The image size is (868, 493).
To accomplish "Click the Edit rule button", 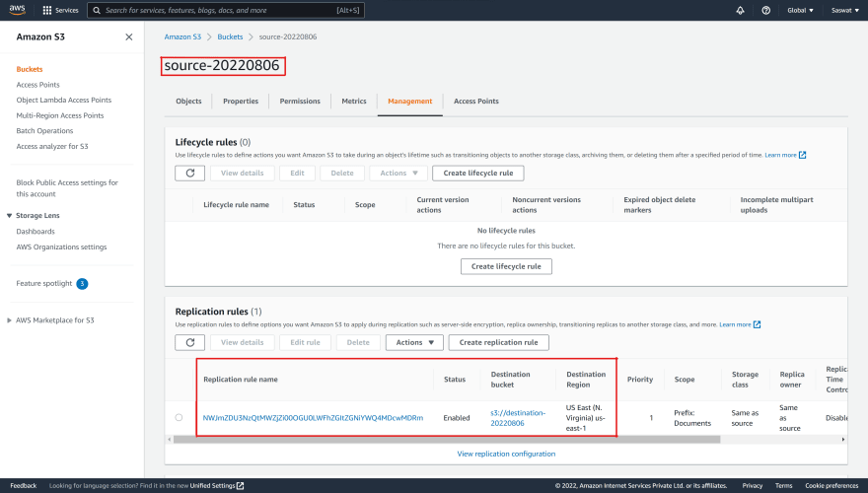I will [x=305, y=342].
